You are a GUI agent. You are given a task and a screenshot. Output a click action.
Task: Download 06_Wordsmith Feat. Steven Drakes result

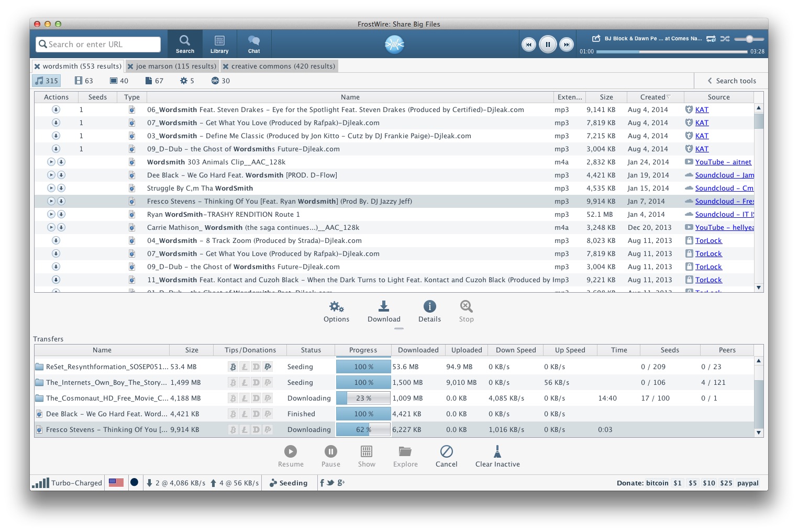pos(56,109)
